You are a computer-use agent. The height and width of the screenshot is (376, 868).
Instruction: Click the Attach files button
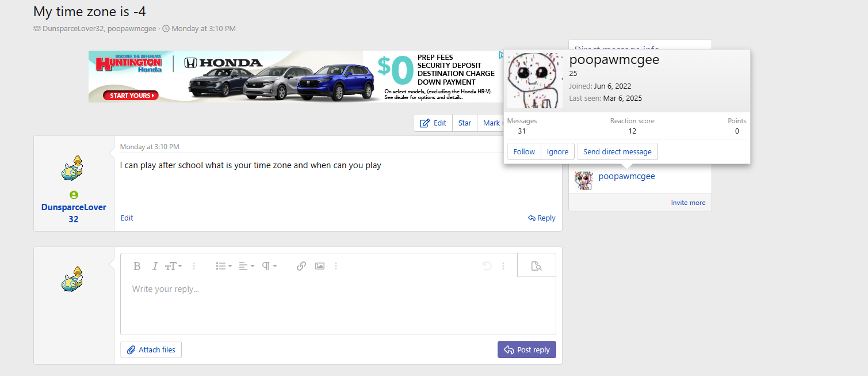tap(151, 350)
